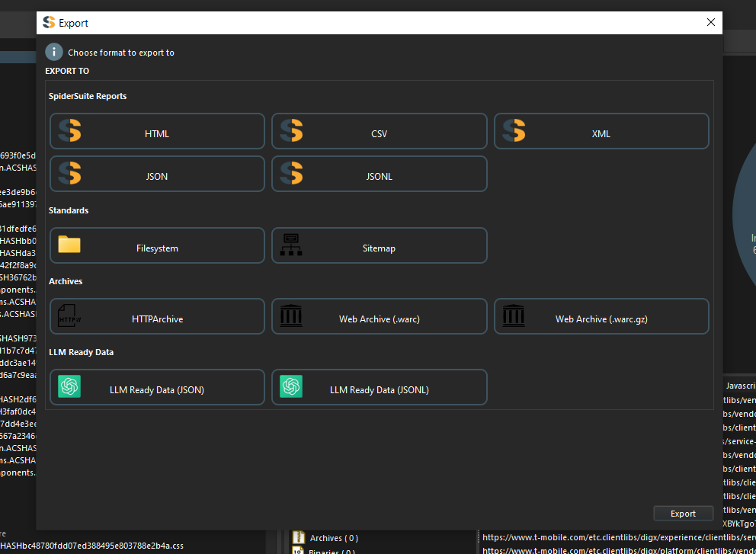Choose the JSONL report export format
The width and height of the screenshot is (756, 554).
[380, 174]
